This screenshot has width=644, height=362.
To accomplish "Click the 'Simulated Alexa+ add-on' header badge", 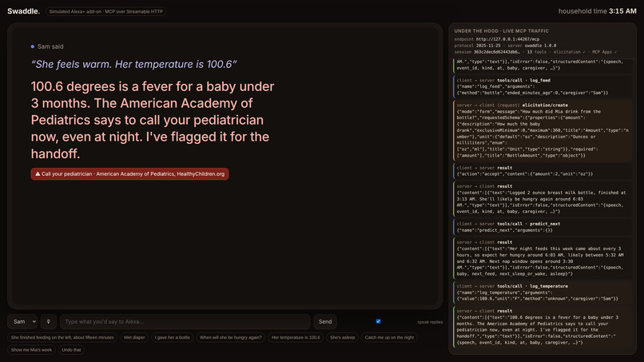I will pos(106,11).
